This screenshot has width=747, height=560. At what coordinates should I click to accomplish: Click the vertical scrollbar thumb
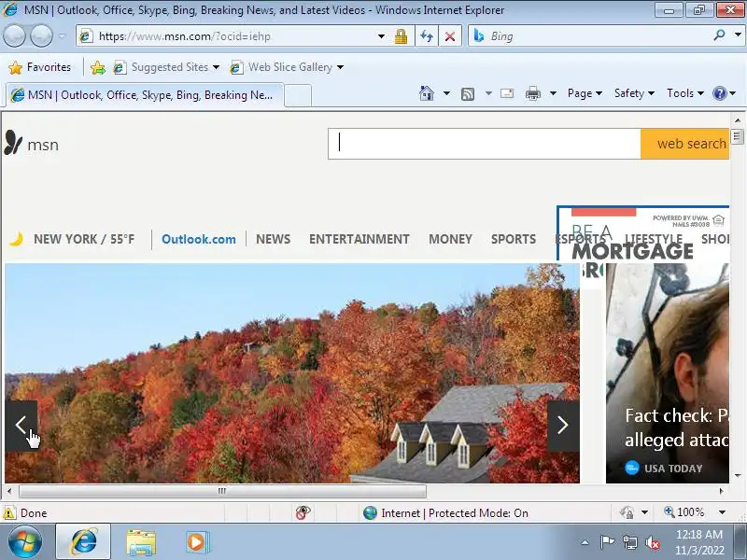(738, 136)
